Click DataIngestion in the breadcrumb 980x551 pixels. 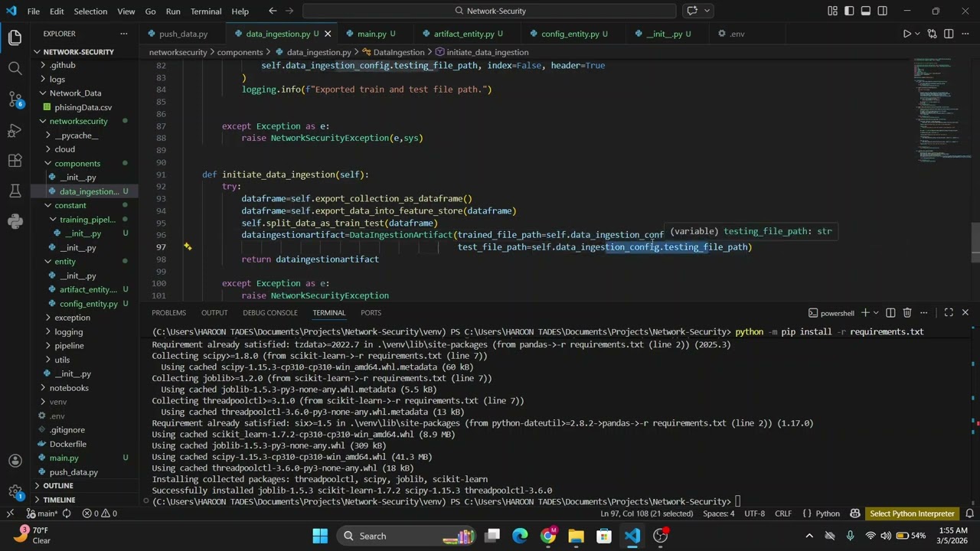click(x=398, y=52)
